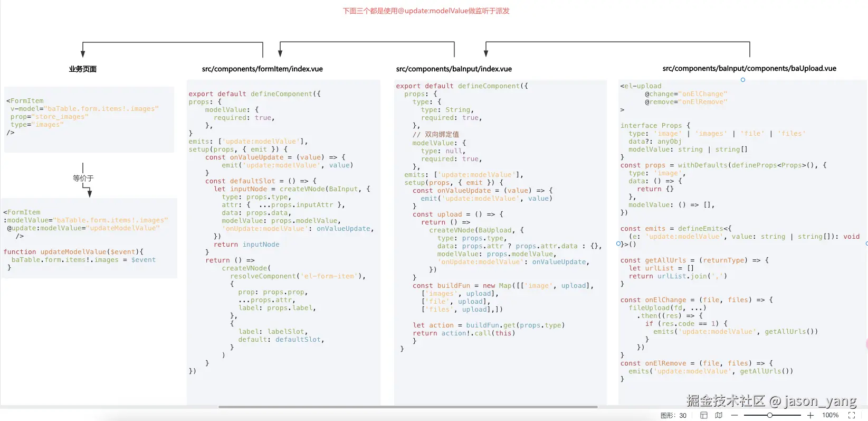Select the red update:modelValue header text
Viewport: 868px width, 421px height.
pos(426,11)
